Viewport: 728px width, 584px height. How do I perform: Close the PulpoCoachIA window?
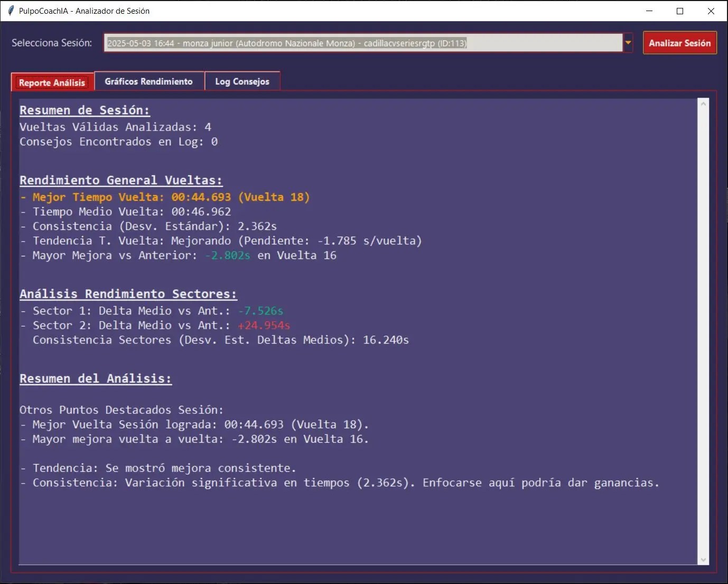click(x=711, y=11)
